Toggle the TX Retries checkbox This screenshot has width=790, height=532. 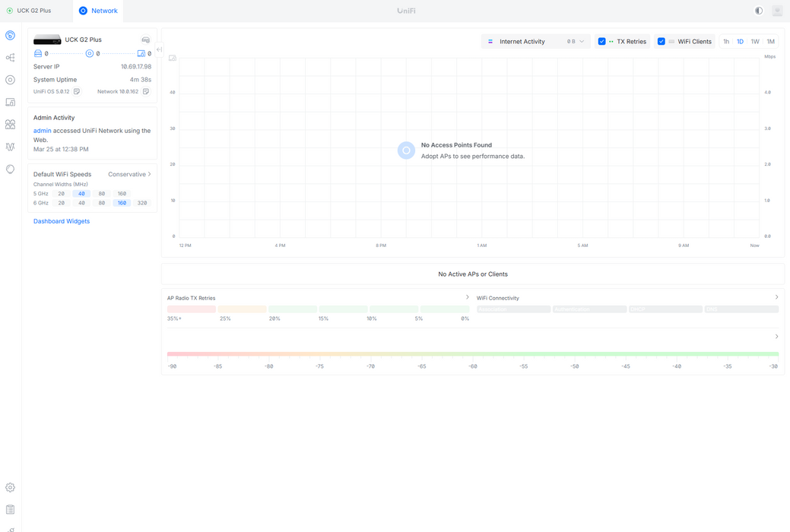(601, 41)
